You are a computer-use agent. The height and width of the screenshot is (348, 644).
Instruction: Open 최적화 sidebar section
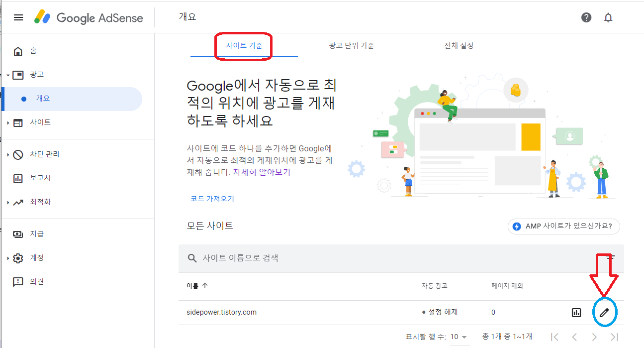pyautogui.click(x=40, y=202)
